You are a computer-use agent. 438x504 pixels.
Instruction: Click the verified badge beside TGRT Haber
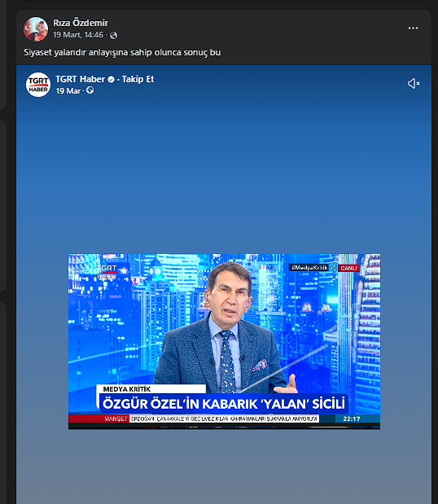[x=112, y=80]
